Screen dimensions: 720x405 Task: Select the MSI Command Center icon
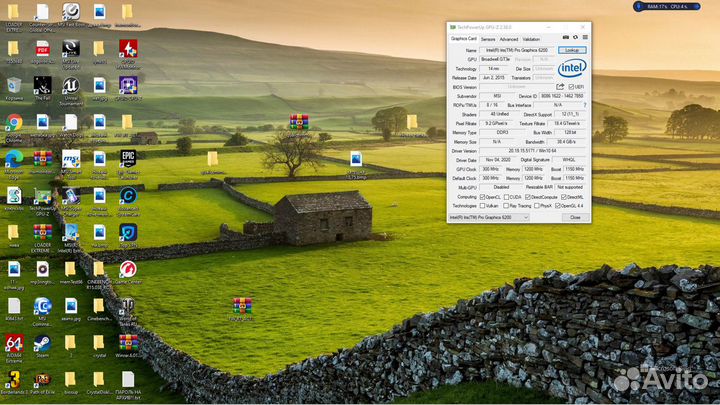tap(42, 306)
